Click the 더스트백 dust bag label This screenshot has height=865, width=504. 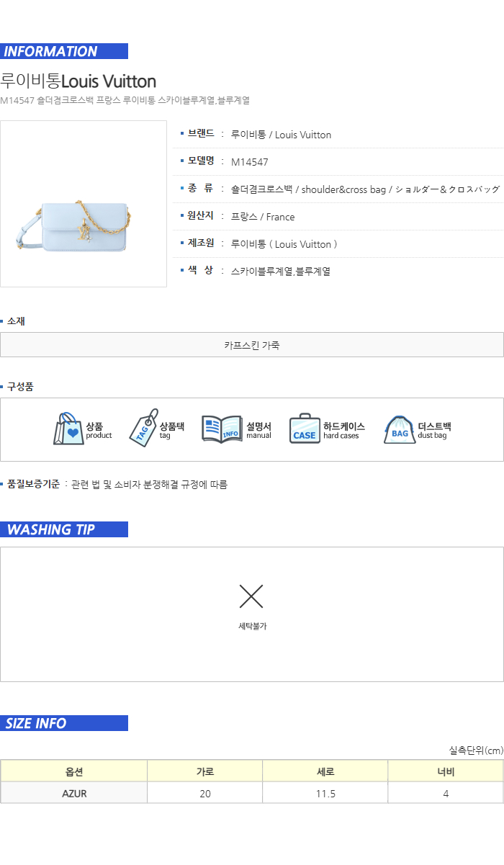point(435,431)
